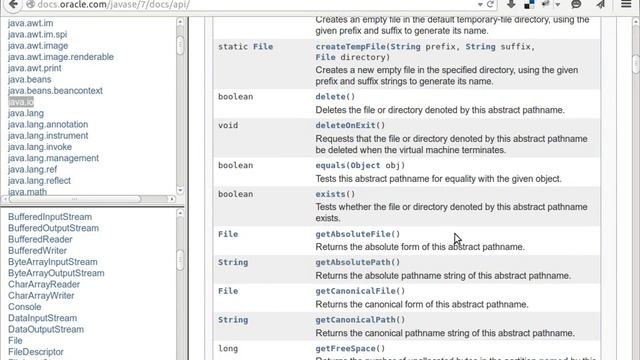Click the packages horizontal scroll left arrow
Viewport: 640px width, 360px height.
5,199
